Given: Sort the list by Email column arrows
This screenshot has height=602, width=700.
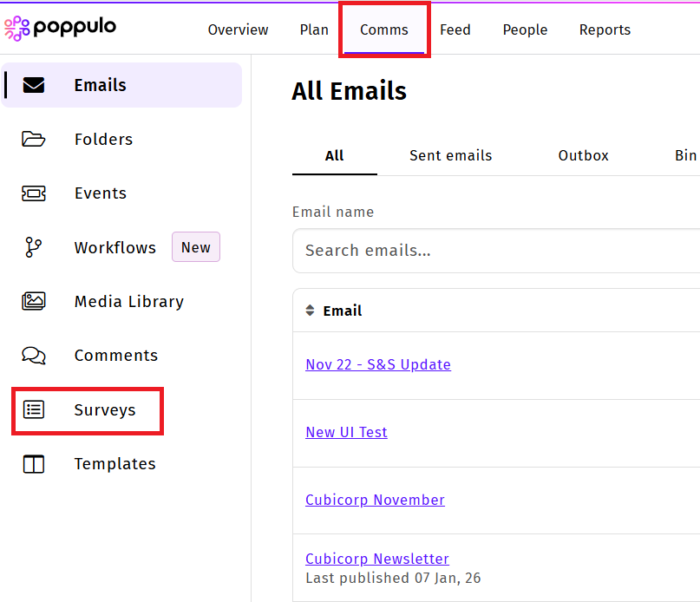Looking at the screenshot, I should click(x=311, y=311).
